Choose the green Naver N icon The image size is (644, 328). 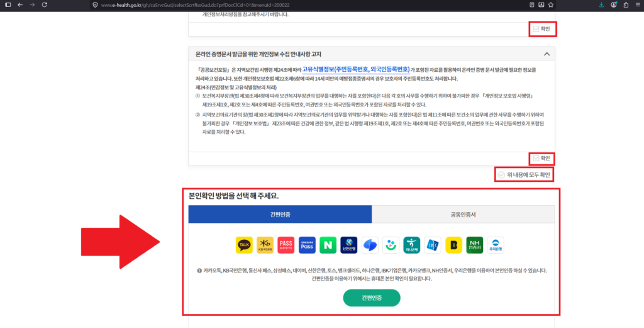[x=328, y=245]
